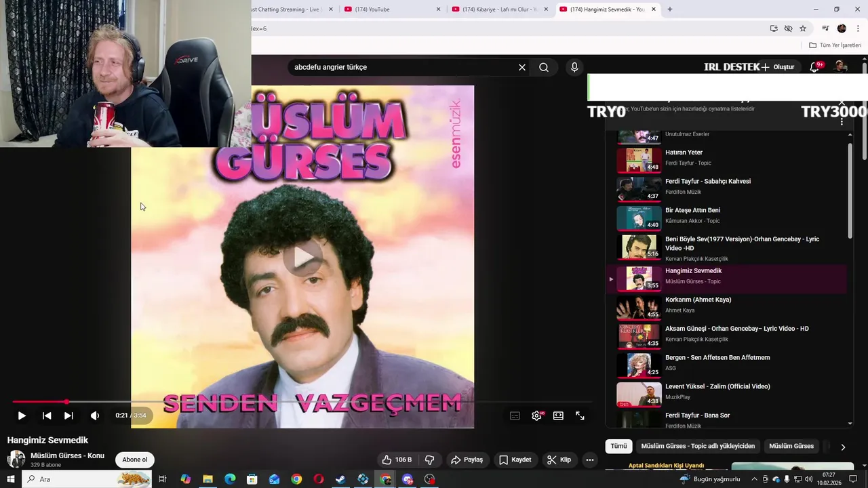Mute the player volume

95,415
